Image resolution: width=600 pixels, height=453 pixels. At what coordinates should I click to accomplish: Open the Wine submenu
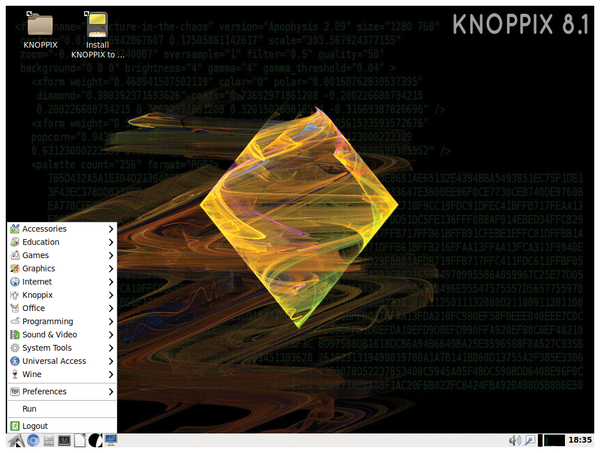[62, 374]
